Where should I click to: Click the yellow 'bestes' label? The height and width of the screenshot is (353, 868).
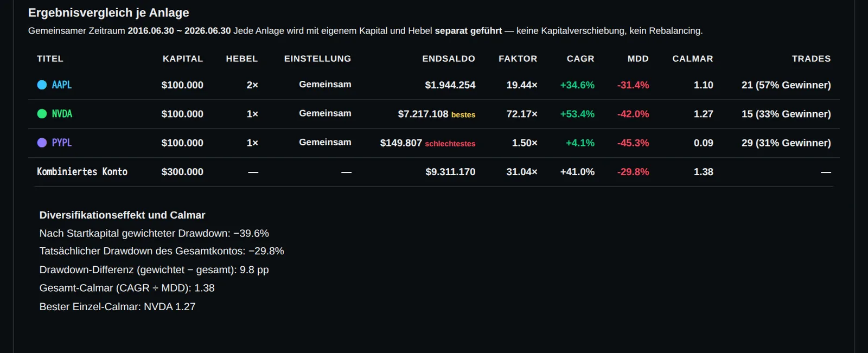463,115
